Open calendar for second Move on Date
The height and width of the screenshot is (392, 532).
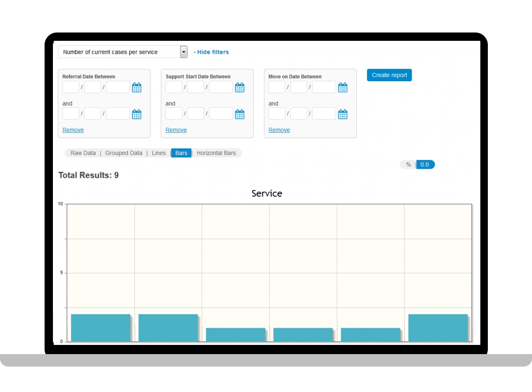[342, 114]
